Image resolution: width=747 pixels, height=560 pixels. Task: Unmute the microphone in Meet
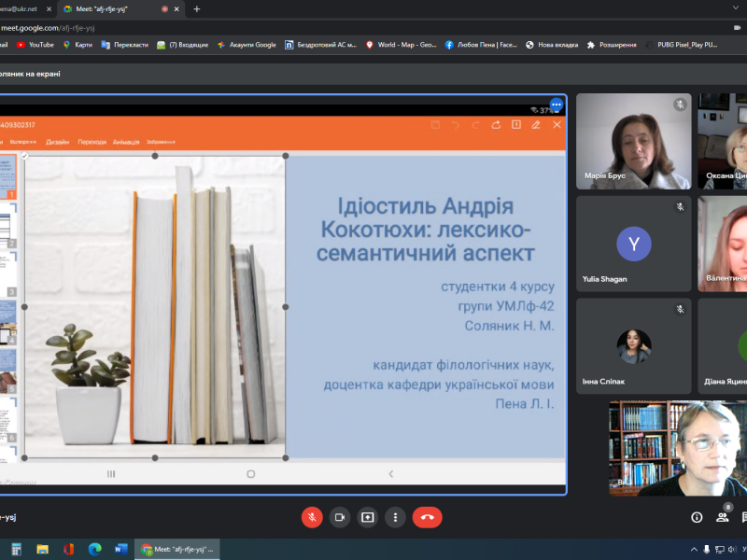pyautogui.click(x=311, y=517)
